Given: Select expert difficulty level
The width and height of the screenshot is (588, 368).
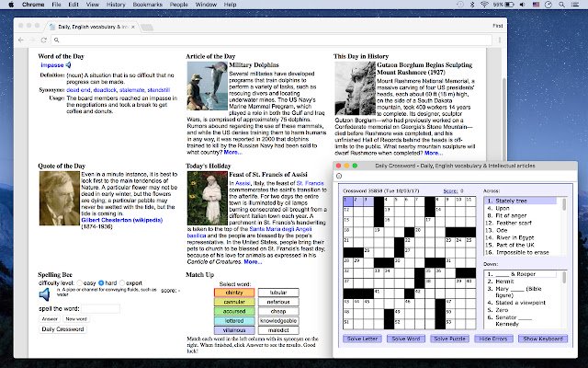Looking at the screenshot, I should pos(122,283).
